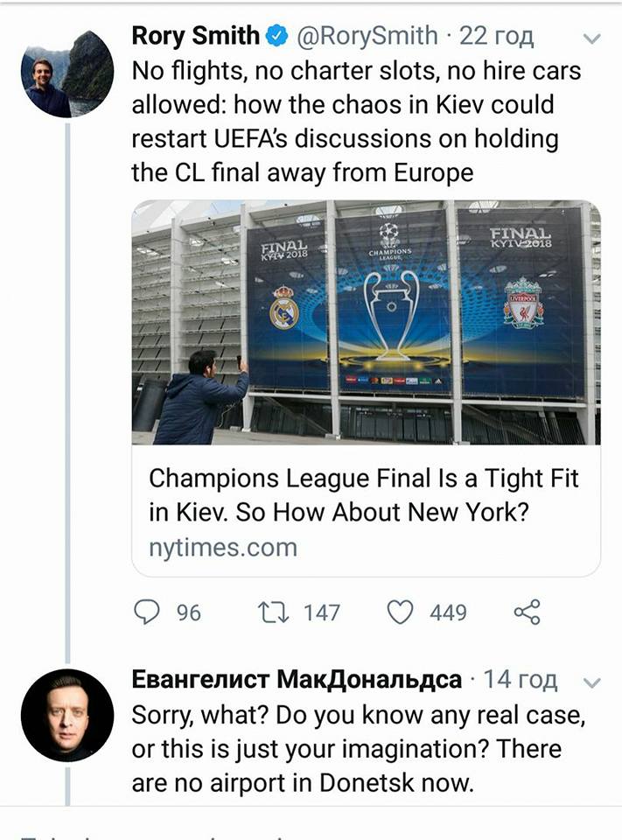Viewport: 622px width, 840px height.
Task: Open the Rory Smith display name
Action: tap(195, 36)
